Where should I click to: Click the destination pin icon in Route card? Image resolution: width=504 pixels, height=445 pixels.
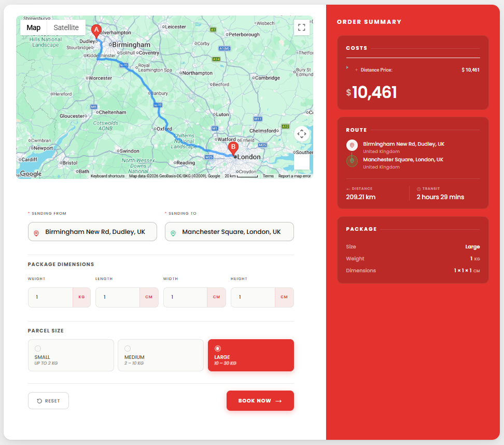(x=352, y=161)
